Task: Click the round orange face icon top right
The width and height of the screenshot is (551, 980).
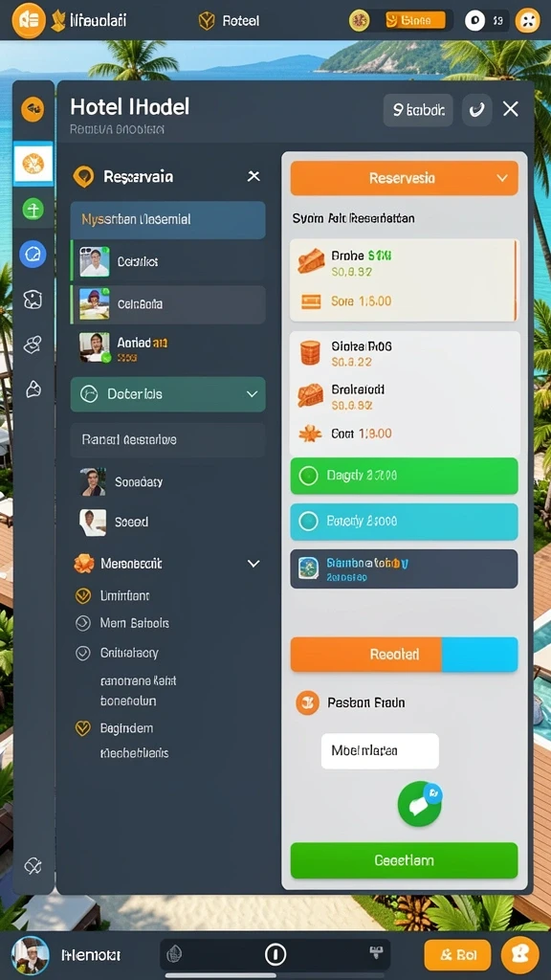Action: coord(527,21)
